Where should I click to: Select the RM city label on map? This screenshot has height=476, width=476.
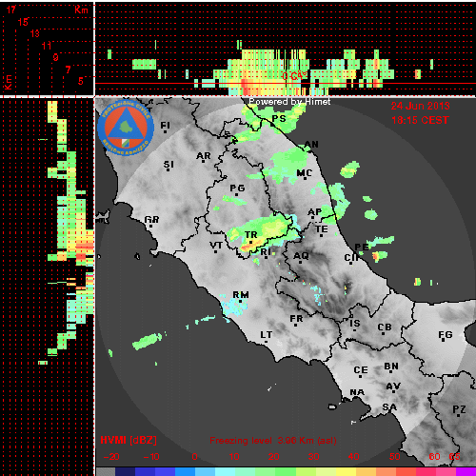pos(241,295)
